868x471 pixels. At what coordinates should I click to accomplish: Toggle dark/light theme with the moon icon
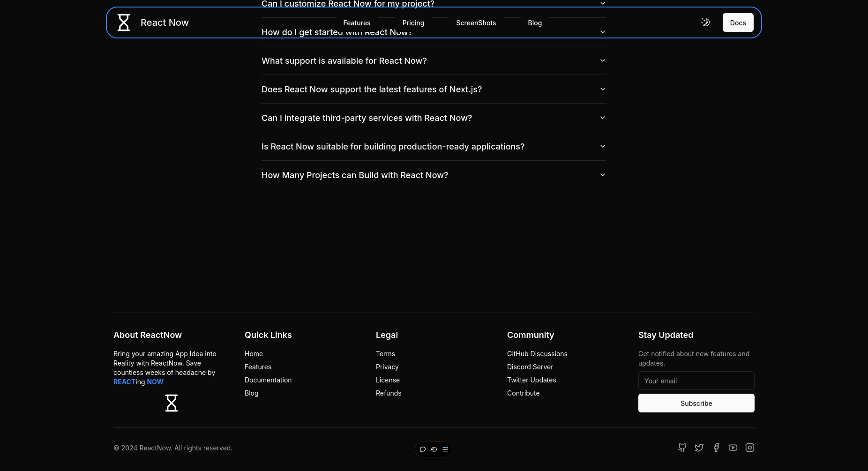[x=705, y=22]
